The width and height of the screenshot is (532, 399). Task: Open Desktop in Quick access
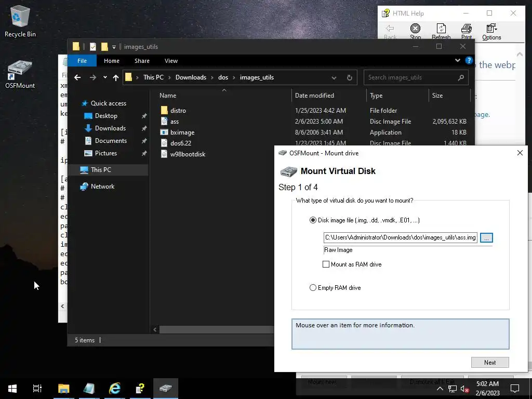coord(106,116)
